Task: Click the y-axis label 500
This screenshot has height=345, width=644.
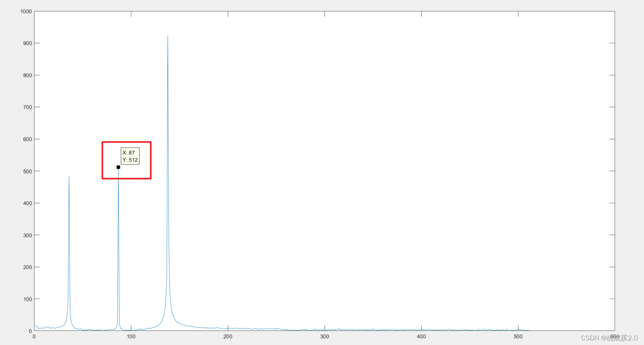Action: pyautogui.click(x=28, y=171)
